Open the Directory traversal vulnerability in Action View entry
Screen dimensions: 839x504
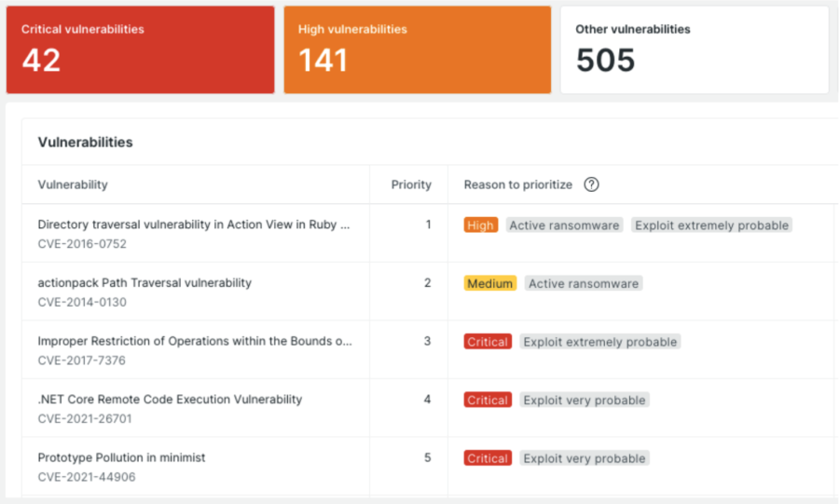point(194,225)
